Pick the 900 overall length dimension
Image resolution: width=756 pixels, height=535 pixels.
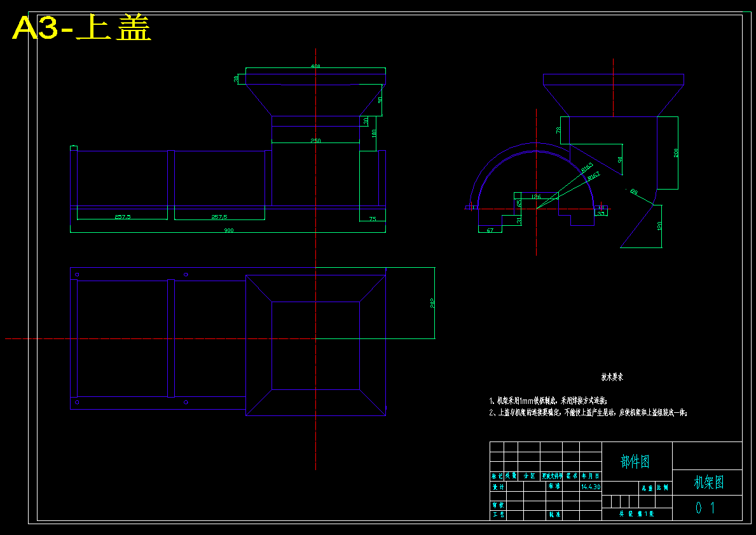228,230
